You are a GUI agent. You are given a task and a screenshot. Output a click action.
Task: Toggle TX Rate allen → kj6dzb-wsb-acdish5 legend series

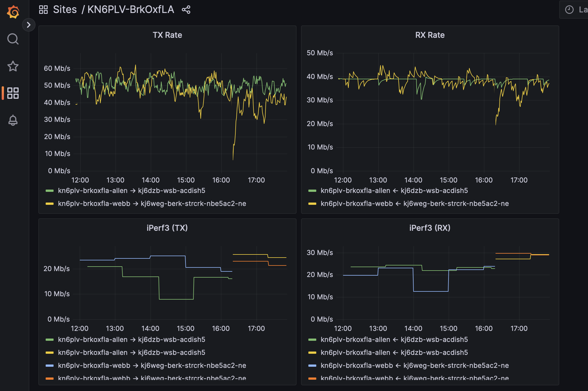132,191
